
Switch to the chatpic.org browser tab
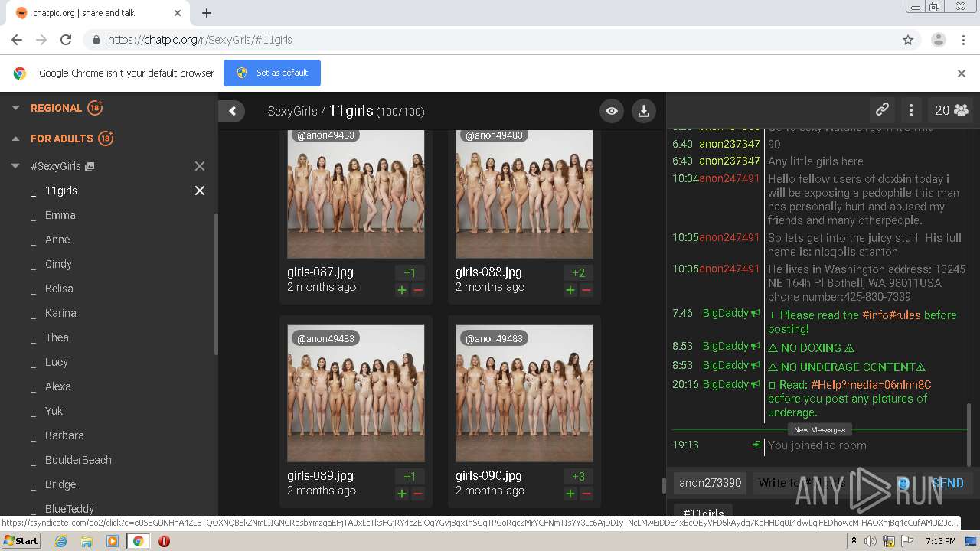(98, 13)
